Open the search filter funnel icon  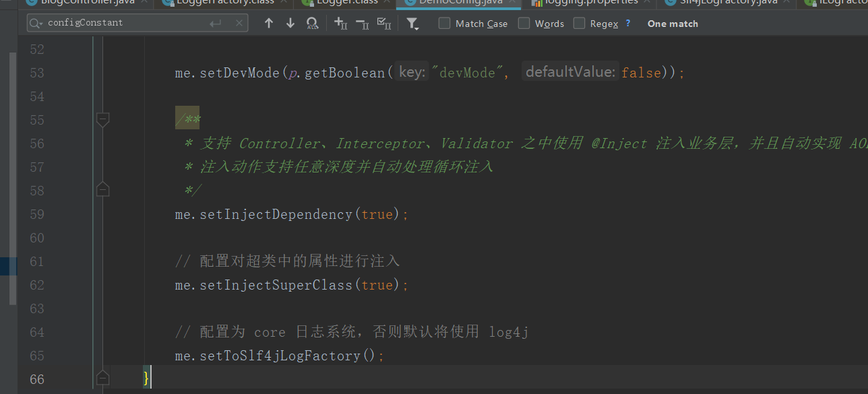pos(412,24)
